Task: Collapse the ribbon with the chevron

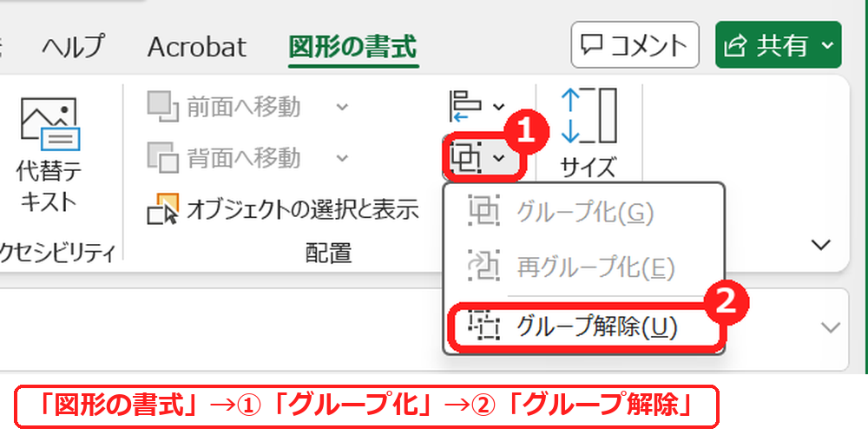Action: (821, 244)
